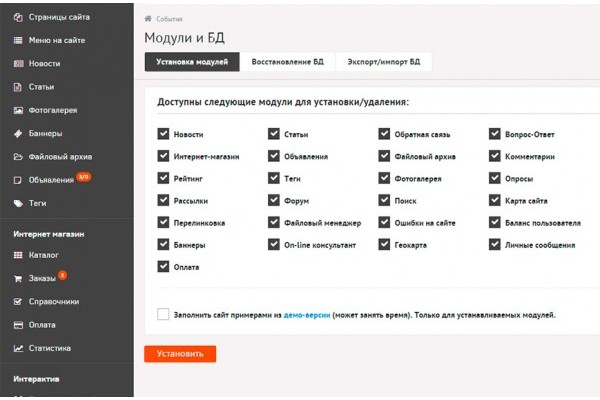
Task: Uncheck the Рейтинг module checkbox
Action: [163, 178]
